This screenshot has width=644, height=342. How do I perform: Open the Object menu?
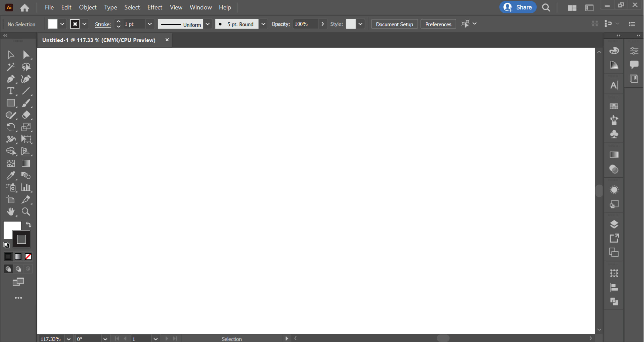click(x=88, y=7)
